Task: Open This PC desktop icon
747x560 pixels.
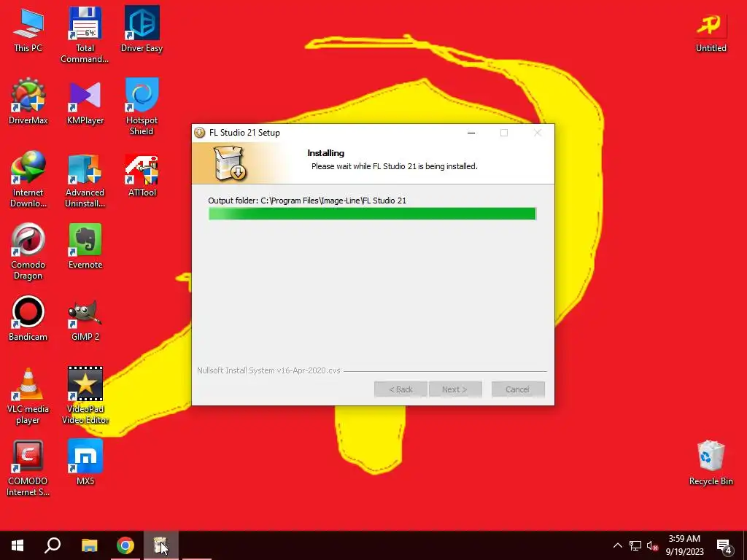Action: [28, 29]
